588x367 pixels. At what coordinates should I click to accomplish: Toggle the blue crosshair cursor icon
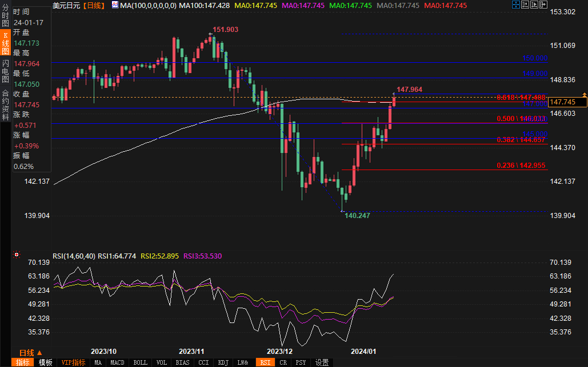(x=516, y=5)
